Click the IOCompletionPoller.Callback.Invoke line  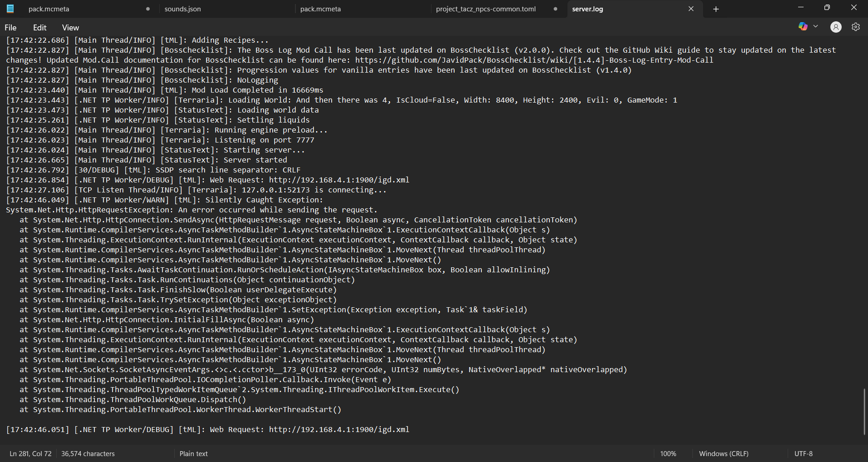click(x=205, y=380)
